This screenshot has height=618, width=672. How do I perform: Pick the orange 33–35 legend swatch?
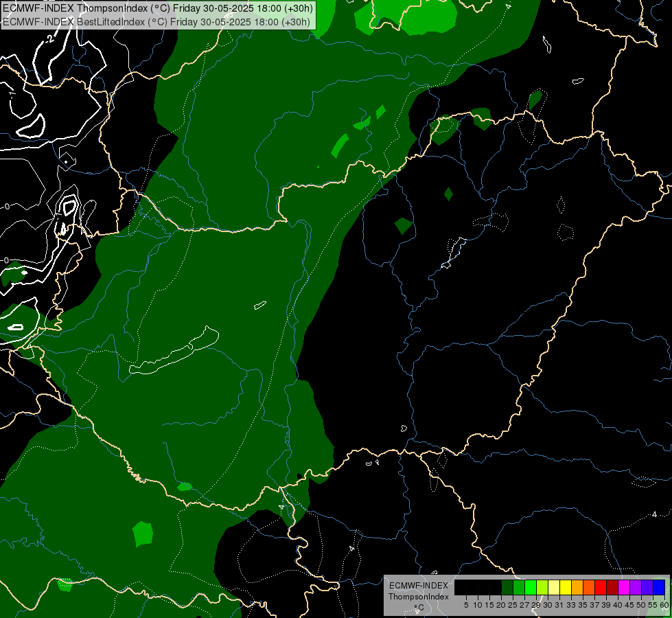pos(577,587)
